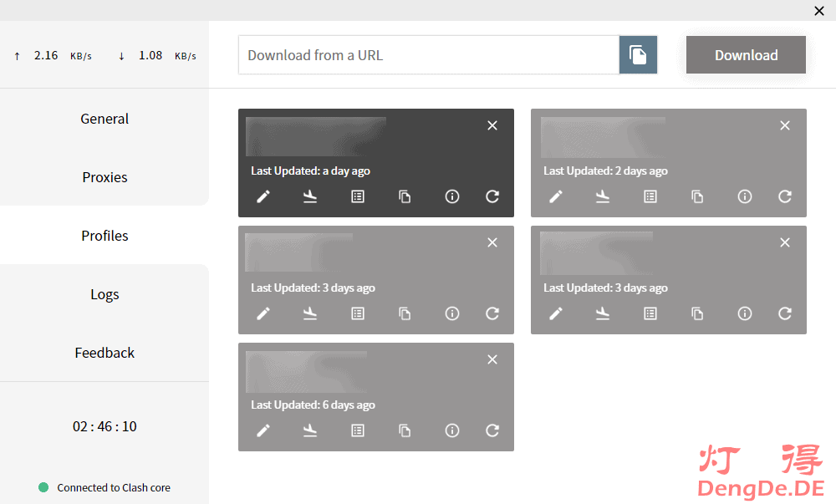The image size is (836, 504).
Task: Refresh the profile updated a day ago
Action: click(x=492, y=196)
